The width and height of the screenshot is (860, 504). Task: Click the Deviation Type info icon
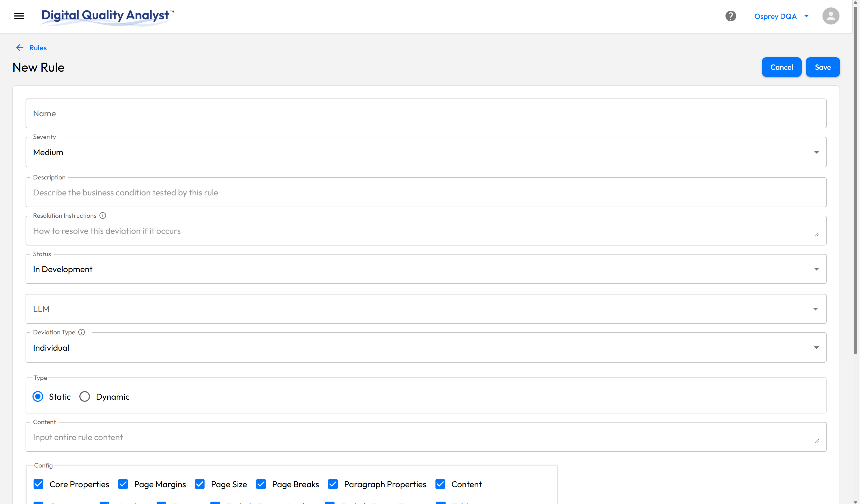point(81,332)
